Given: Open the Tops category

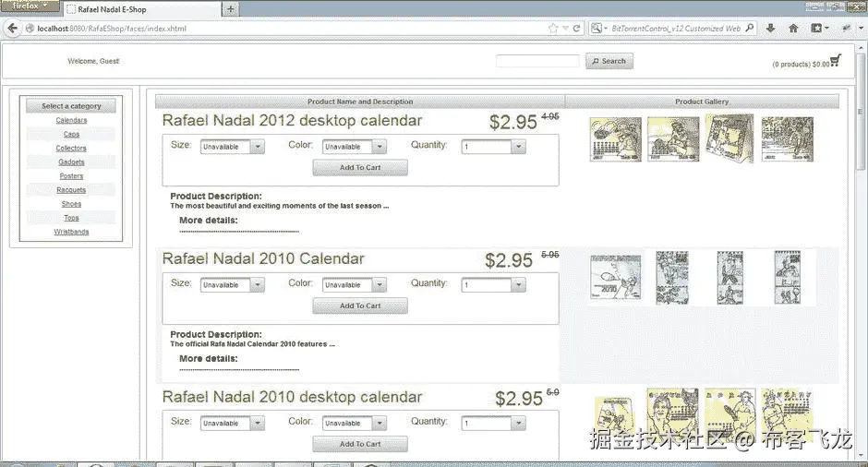Looking at the screenshot, I should (71, 218).
